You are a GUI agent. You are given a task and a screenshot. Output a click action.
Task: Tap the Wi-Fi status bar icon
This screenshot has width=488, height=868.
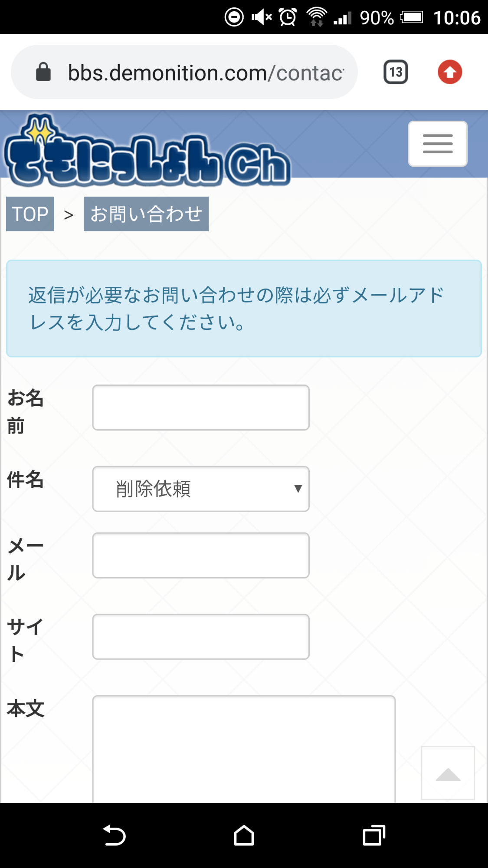[x=317, y=17]
